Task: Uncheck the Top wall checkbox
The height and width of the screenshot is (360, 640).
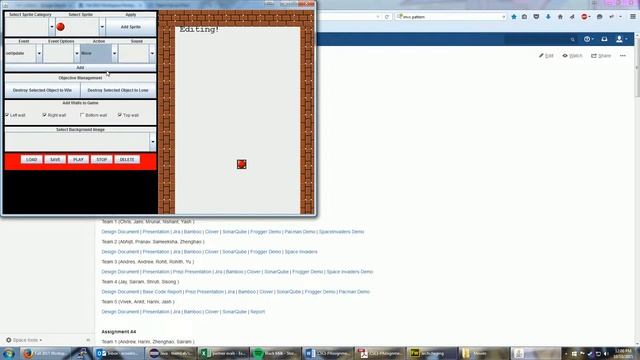Action: coord(120,115)
